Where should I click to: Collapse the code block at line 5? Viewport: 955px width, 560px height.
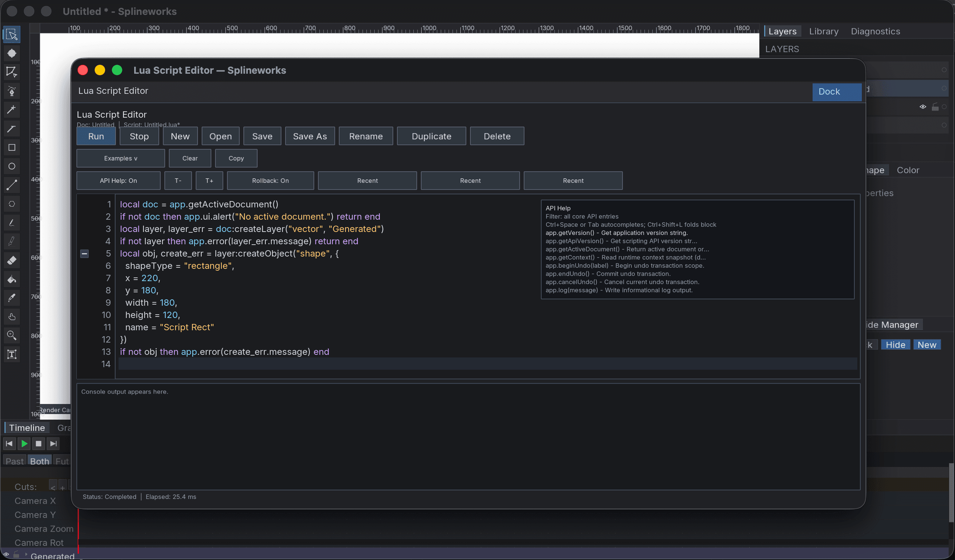[84, 254]
